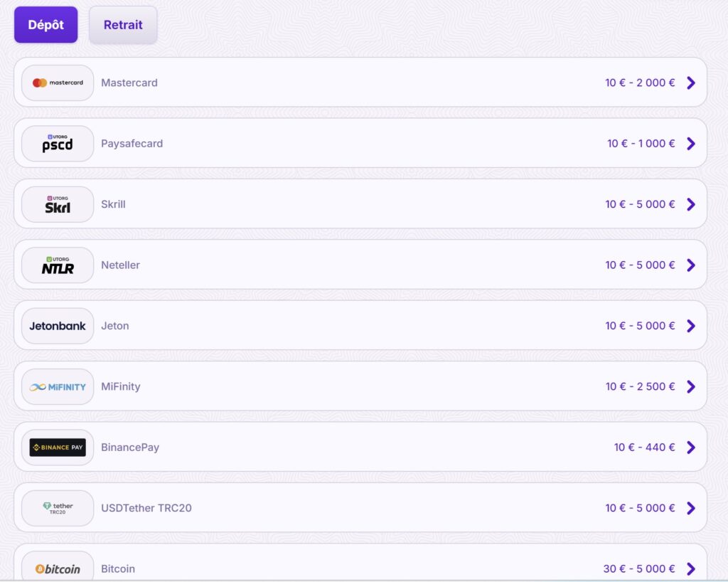Select the MiFinity logo icon

[x=58, y=387]
